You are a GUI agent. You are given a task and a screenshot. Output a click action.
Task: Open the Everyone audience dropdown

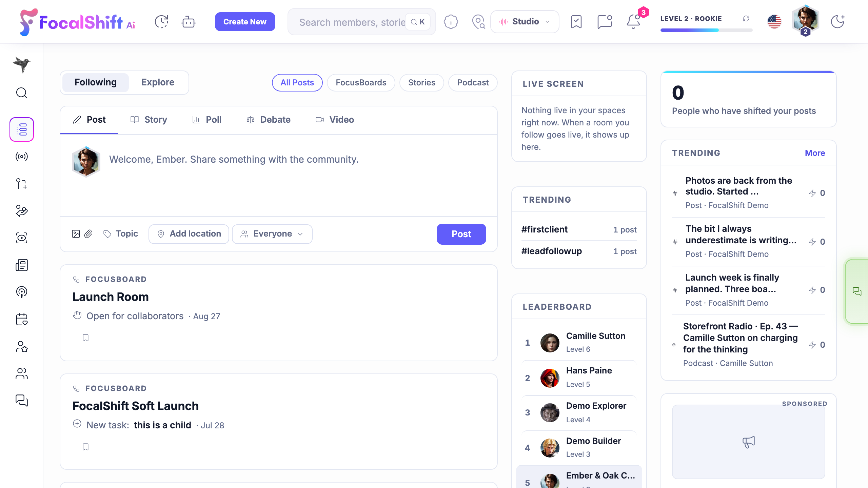coord(272,234)
